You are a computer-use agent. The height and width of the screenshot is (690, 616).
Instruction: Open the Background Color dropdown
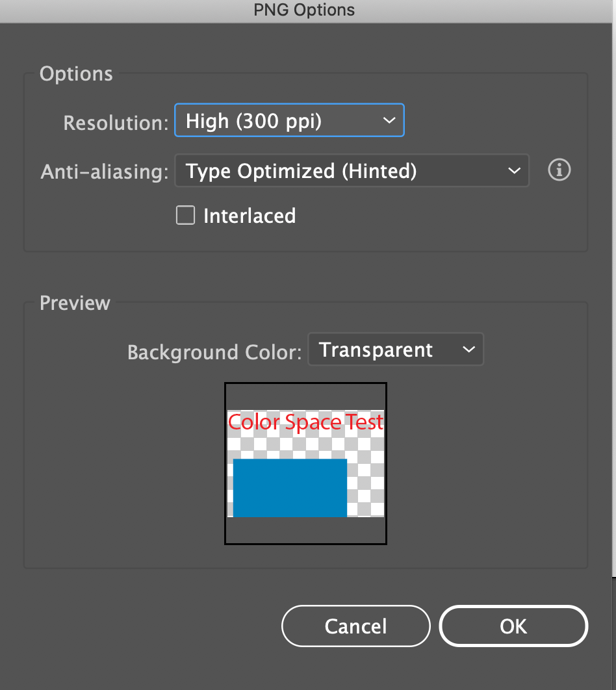click(396, 349)
